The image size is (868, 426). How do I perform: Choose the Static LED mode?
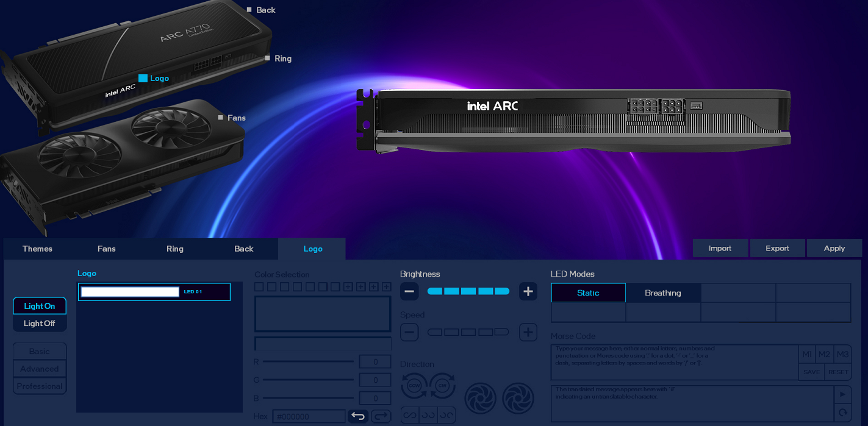(x=588, y=293)
